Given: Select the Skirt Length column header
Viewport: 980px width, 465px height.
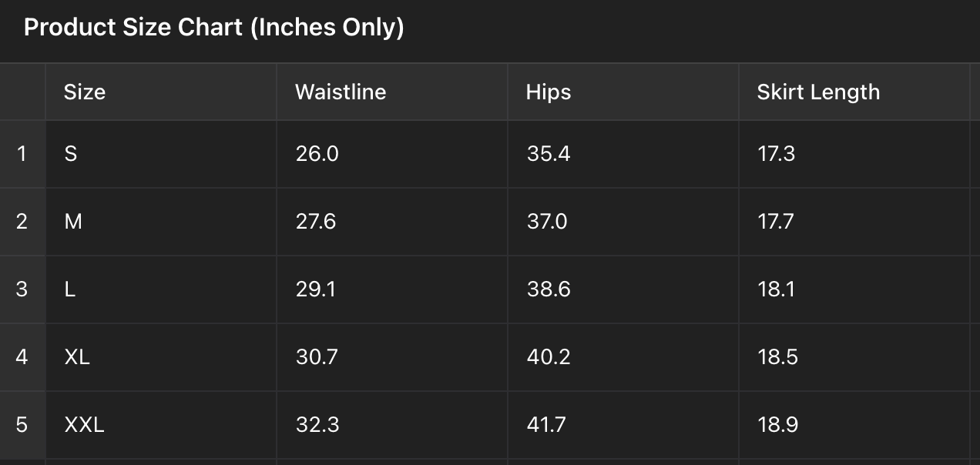Looking at the screenshot, I should pos(818,92).
